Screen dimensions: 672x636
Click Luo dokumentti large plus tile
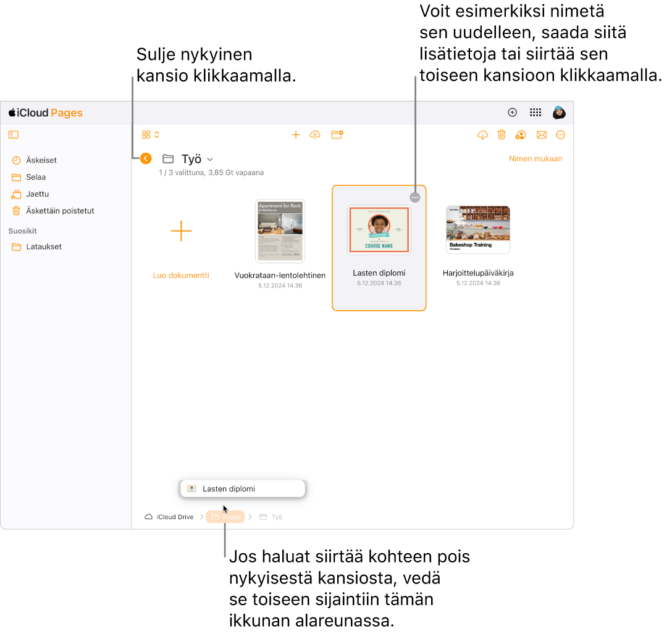(181, 231)
